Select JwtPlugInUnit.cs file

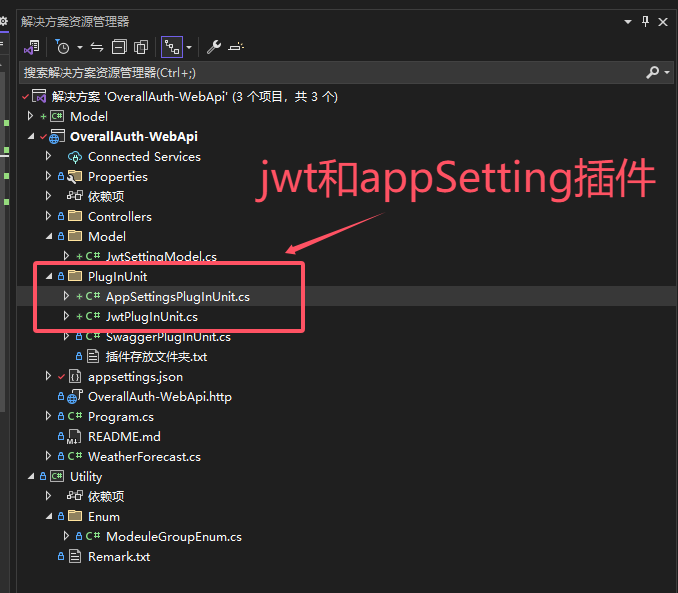pos(151,316)
